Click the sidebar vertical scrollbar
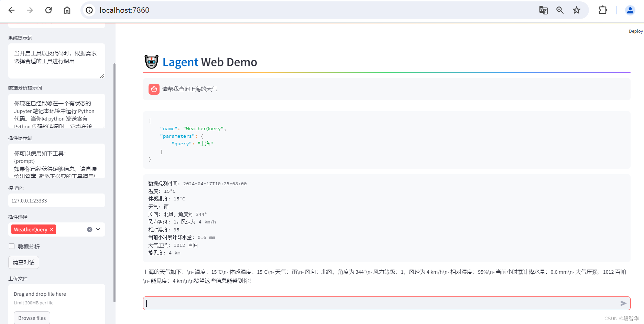Screen dimensions: 644x324 [x=114, y=182]
